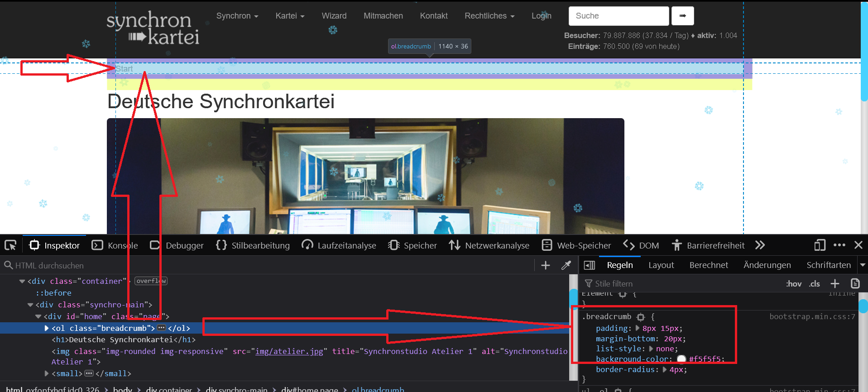Select the ::before pseudo-element node
The height and width of the screenshot is (392, 868).
tap(53, 293)
